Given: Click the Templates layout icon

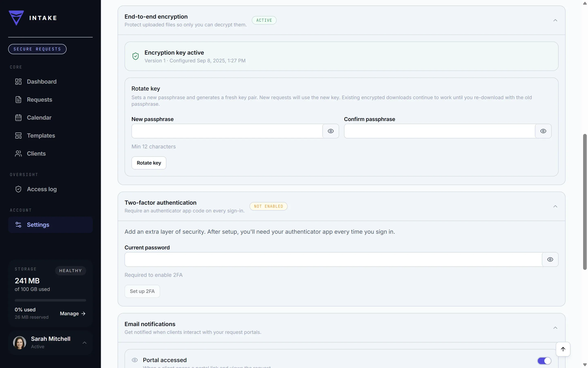Looking at the screenshot, I should point(18,136).
